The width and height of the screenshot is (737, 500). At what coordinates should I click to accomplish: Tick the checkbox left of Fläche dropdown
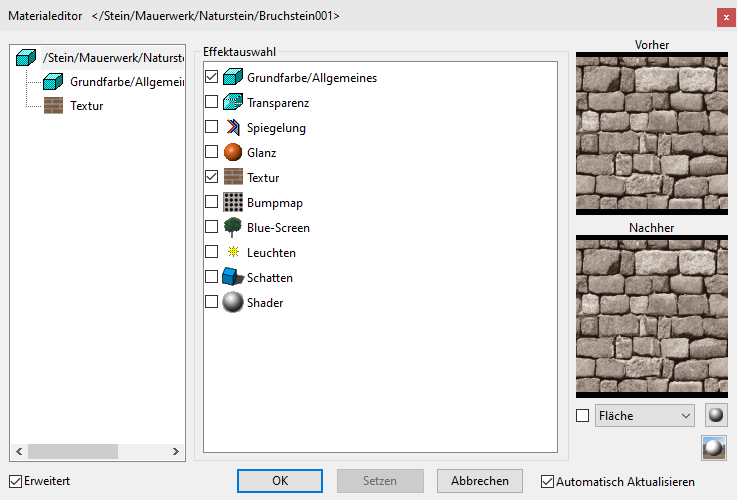coord(582,415)
